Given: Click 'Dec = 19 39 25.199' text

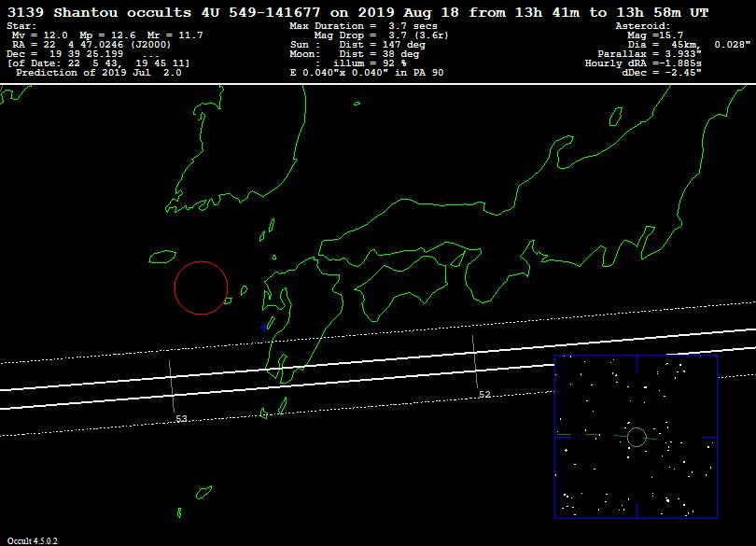Looking at the screenshot, I should (x=65, y=53).
